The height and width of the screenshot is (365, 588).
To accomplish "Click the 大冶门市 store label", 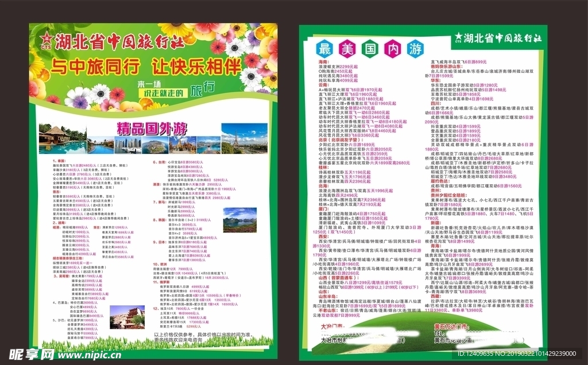I will 333,327.
